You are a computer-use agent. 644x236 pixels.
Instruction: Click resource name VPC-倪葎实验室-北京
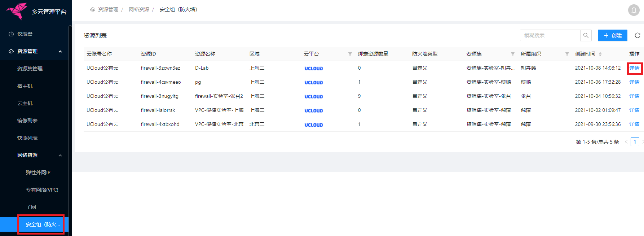tap(219, 124)
